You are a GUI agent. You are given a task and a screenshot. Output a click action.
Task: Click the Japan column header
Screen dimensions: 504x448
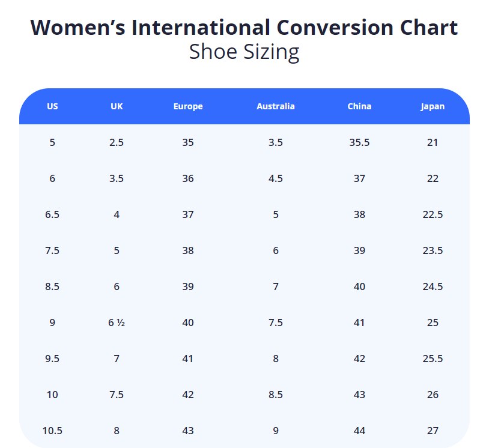tap(433, 106)
